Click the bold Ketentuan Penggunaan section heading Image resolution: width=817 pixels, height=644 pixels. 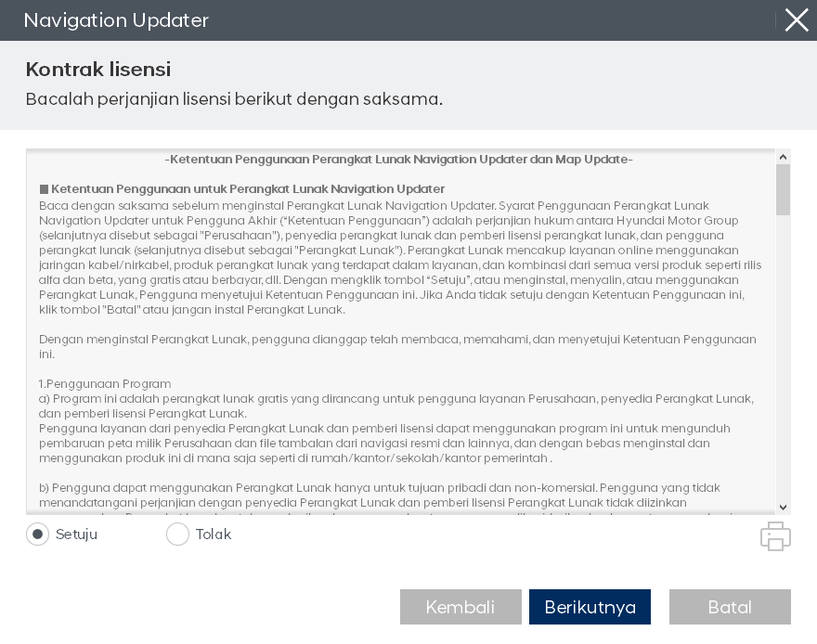click(248, 189)
